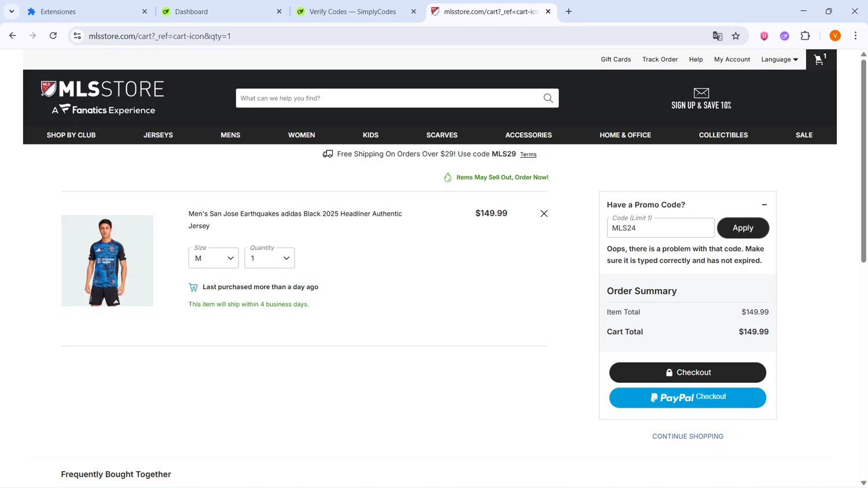Viewport: 868px width, 488px height.
Task: Open the Chrome three-dot menu
Action: [855, 36]
